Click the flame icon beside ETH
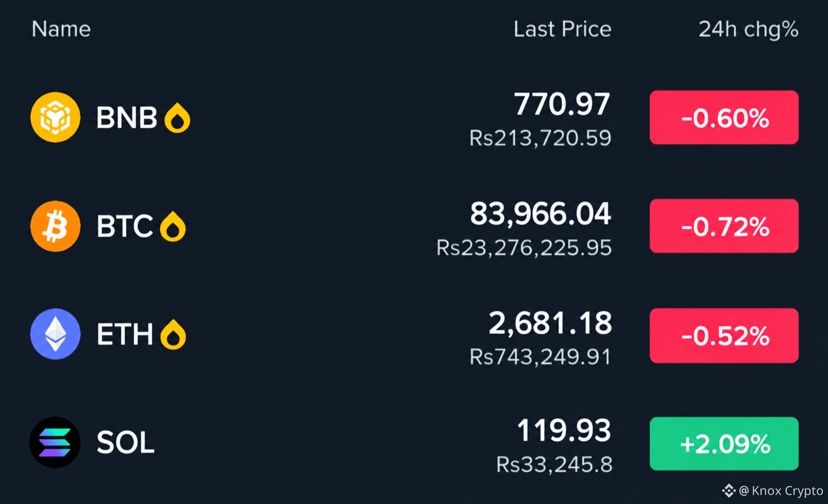Screen dimensions: 828x504 tap(173, 335)
